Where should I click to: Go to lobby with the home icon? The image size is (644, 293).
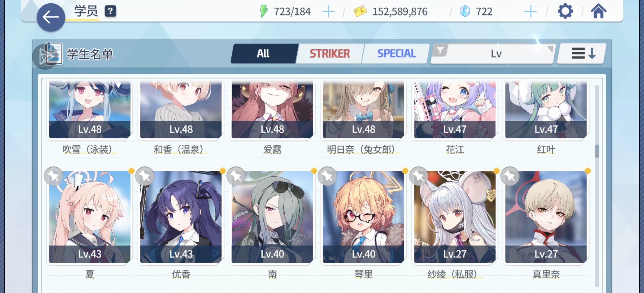pos(598,11)
